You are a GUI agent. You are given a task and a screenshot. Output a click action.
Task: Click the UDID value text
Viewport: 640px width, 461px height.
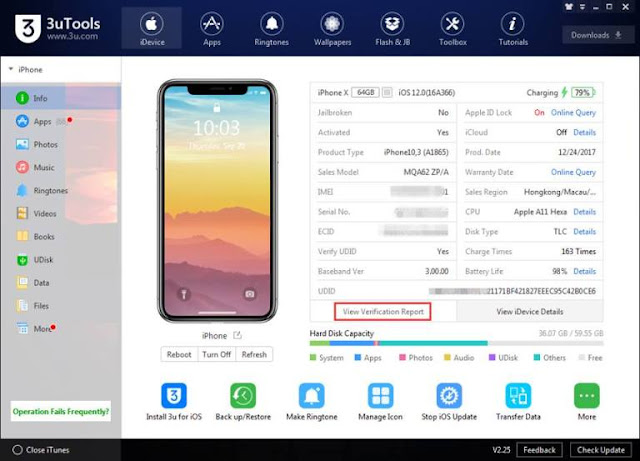(x=512, y=291)
